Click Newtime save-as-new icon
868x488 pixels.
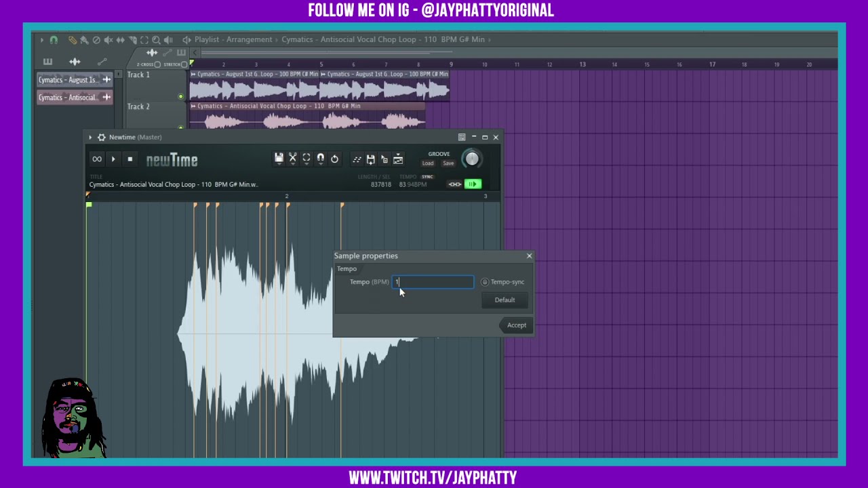click(370, 159)
